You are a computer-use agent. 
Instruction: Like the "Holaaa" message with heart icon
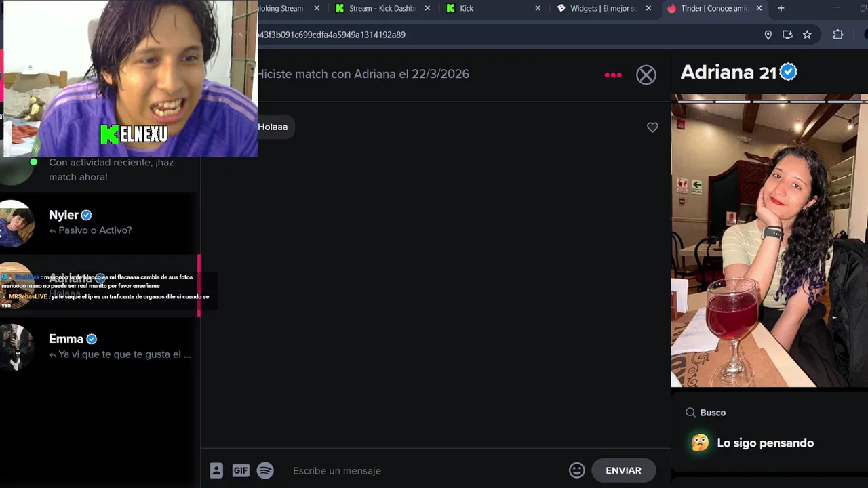pyautogui.click(x=652, y=127)
